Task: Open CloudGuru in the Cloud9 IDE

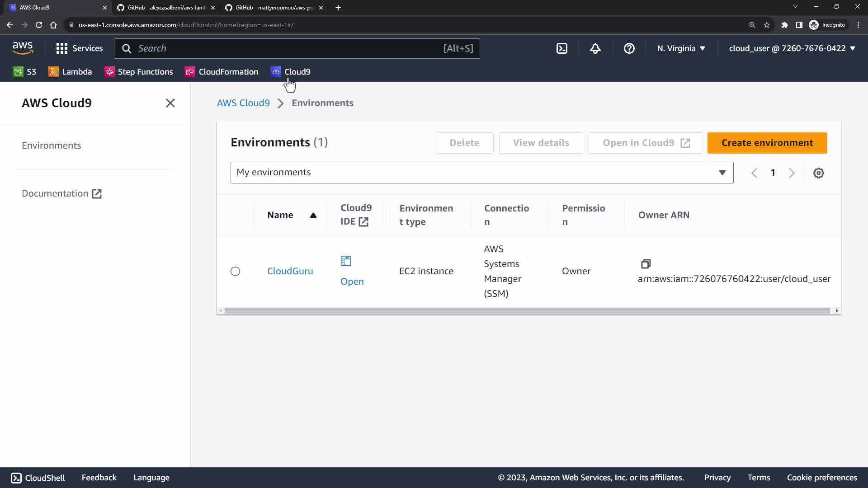Action: point(352,281)
